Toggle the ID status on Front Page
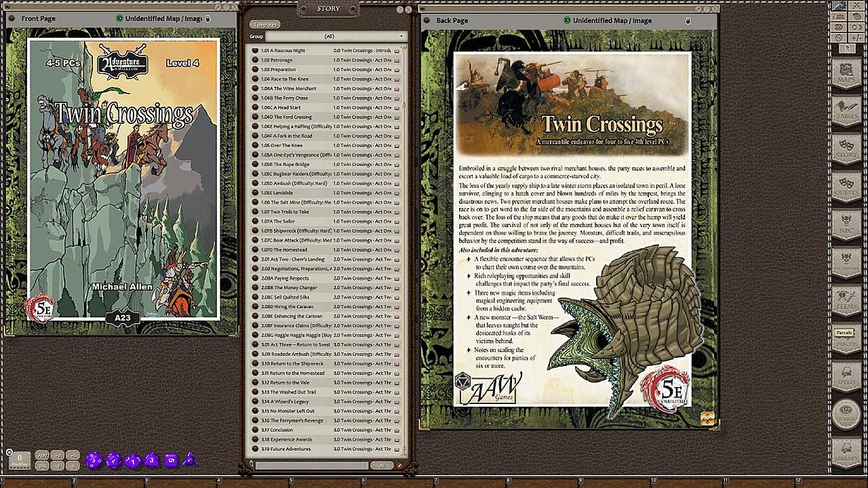Viewport: 868px width, 488px height. [120, 18]
